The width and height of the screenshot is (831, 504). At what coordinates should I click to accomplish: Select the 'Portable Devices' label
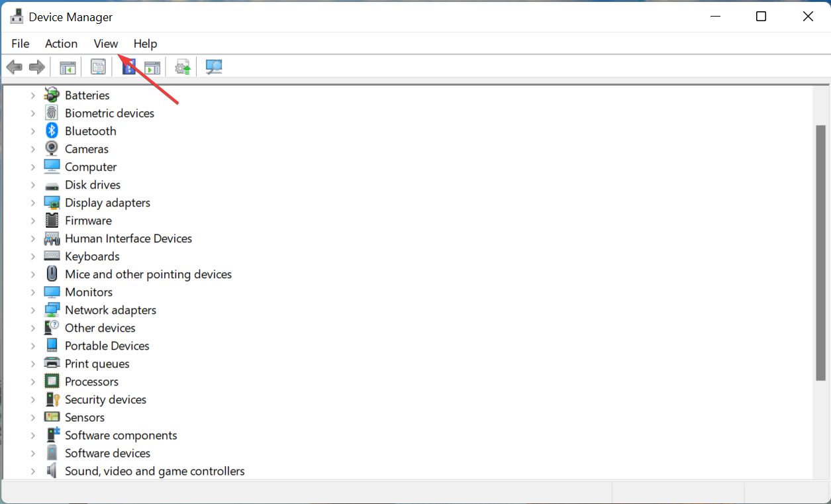pos(107,346)
